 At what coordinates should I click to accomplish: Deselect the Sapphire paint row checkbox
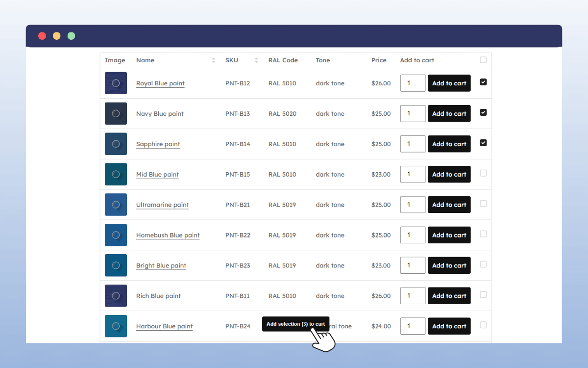(x=483, y=143)
